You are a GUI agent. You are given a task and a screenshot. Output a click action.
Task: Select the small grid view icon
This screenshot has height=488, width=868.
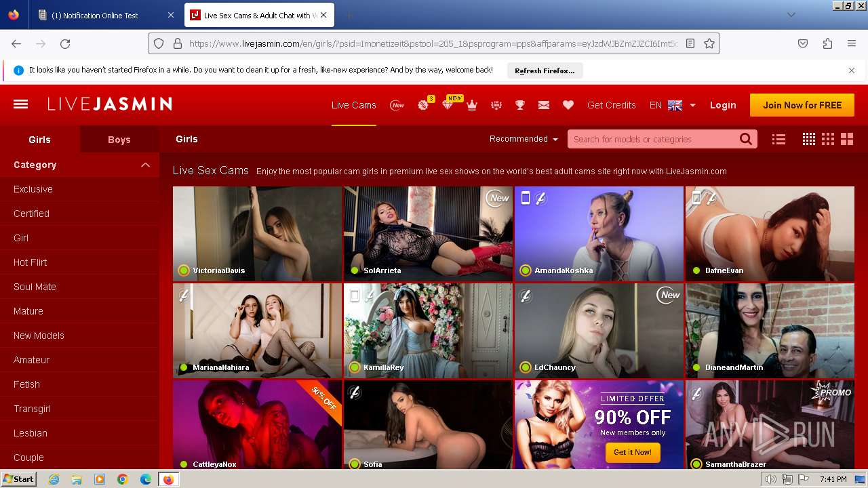809,139
